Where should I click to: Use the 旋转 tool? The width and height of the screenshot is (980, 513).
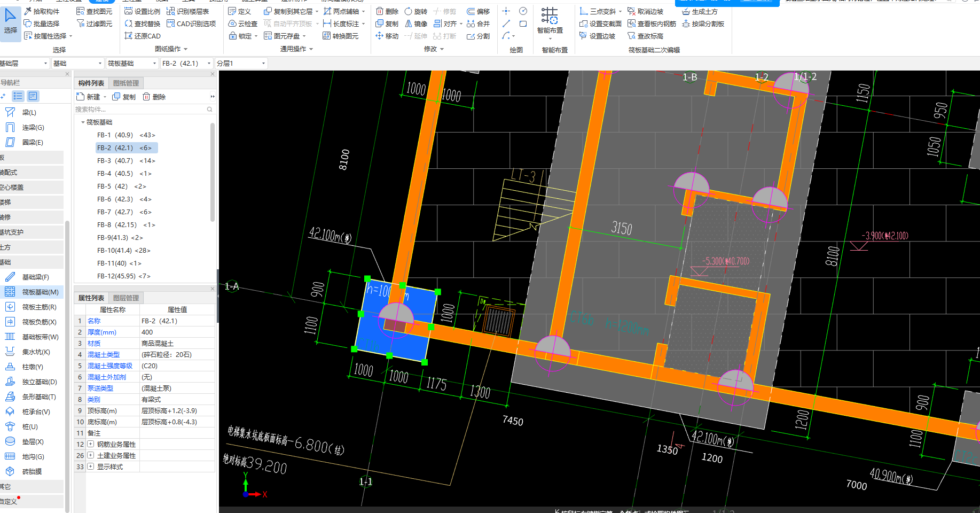point(415,11)
